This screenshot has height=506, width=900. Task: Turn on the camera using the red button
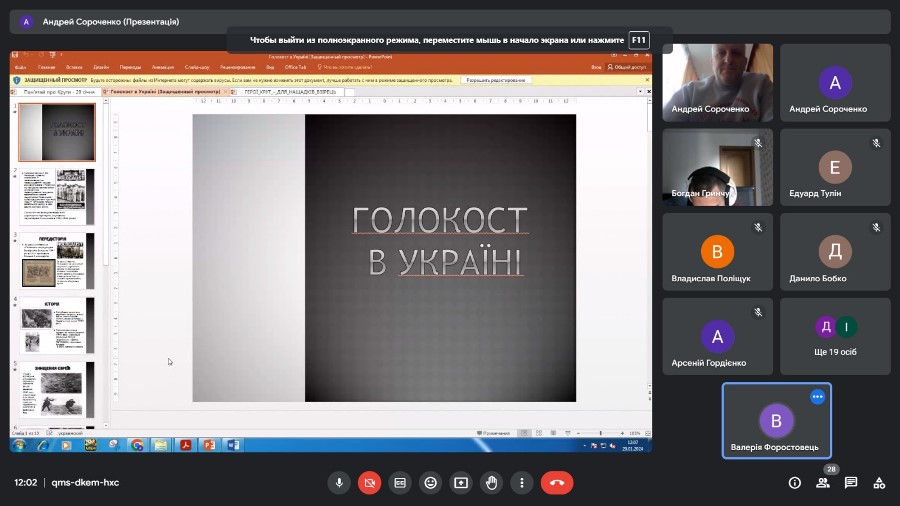(x=369, y=482)
